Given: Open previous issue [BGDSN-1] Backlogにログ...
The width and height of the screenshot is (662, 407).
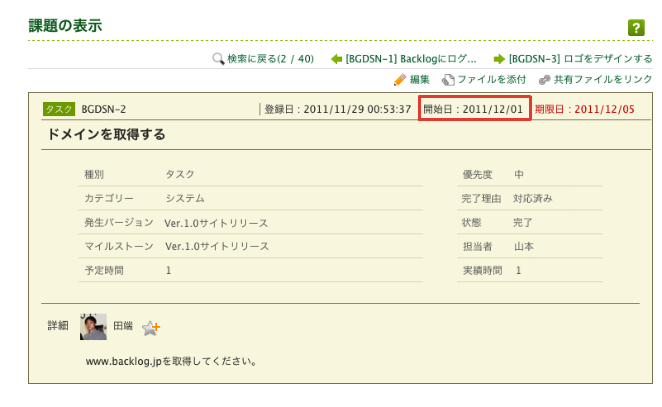Looking at the screenshot, I should pos(410,59).
